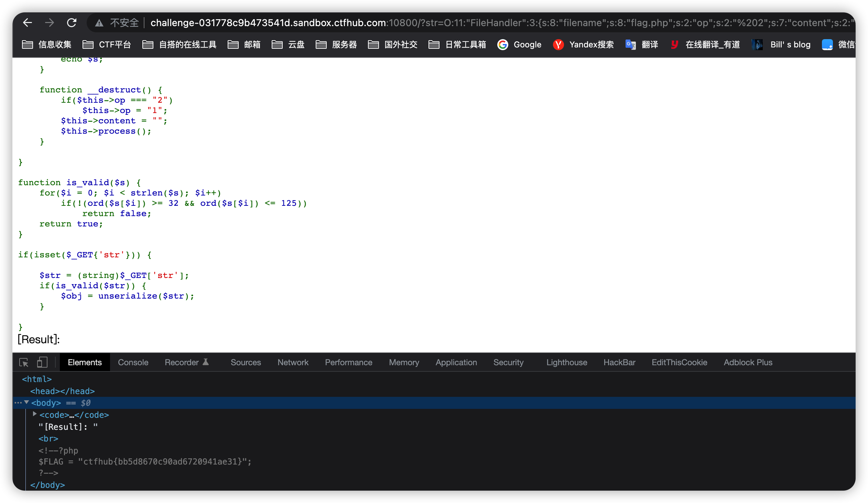The height and width of the screenshot is (503, 868).
Task: Open the 邮箱 bookmark folder
Action: pyautogui.click(x=244, y=45)
